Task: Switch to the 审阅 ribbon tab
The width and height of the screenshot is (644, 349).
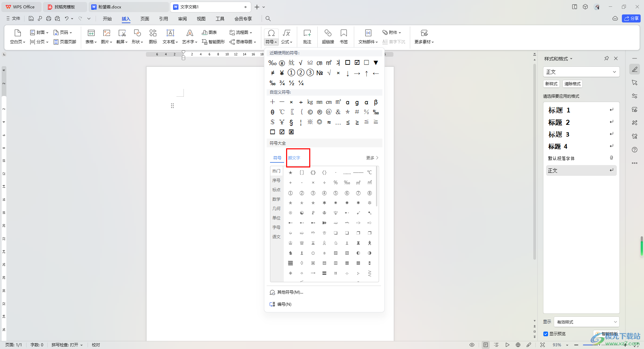Action: click(x=182, y=19)
